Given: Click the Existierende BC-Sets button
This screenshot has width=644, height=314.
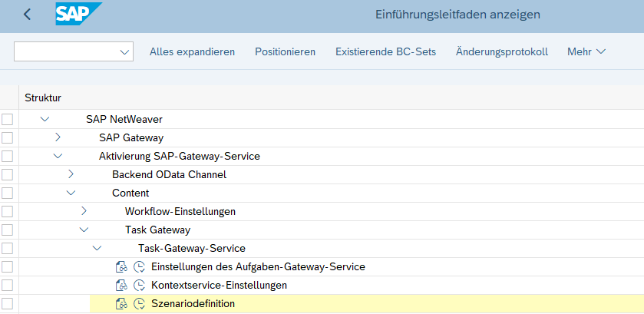Looking at the screenshot, I should point(385,51).
